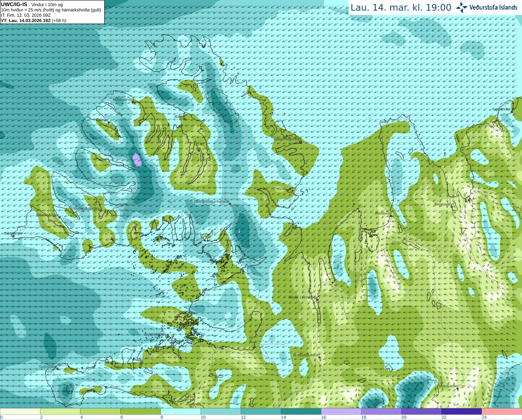This screenshot has width=522, height=420.
Task: Click the '10m hviður > 25 m/s' description line
Action: 51,10
